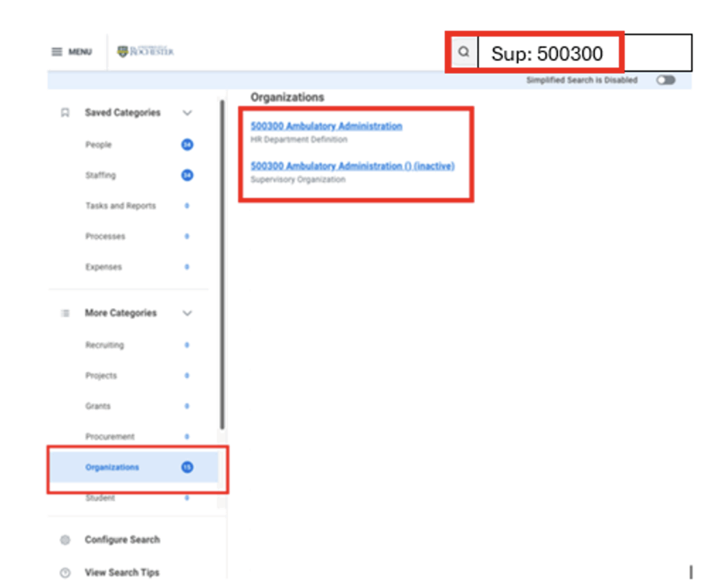Image resolution: width=701 pixels, height=588 pixels.
Task: Click the View Search Tips help icon
Action: point(65,572)
